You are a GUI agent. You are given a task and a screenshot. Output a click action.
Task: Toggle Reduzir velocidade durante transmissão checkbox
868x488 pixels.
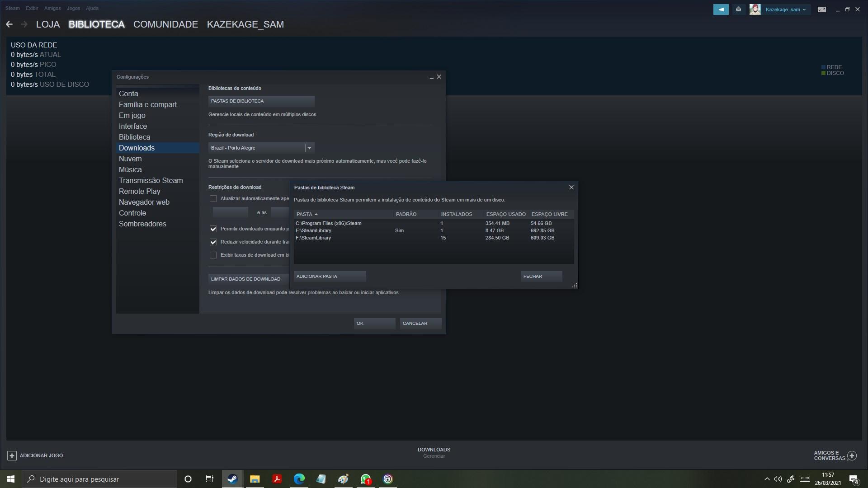point(213,242)
